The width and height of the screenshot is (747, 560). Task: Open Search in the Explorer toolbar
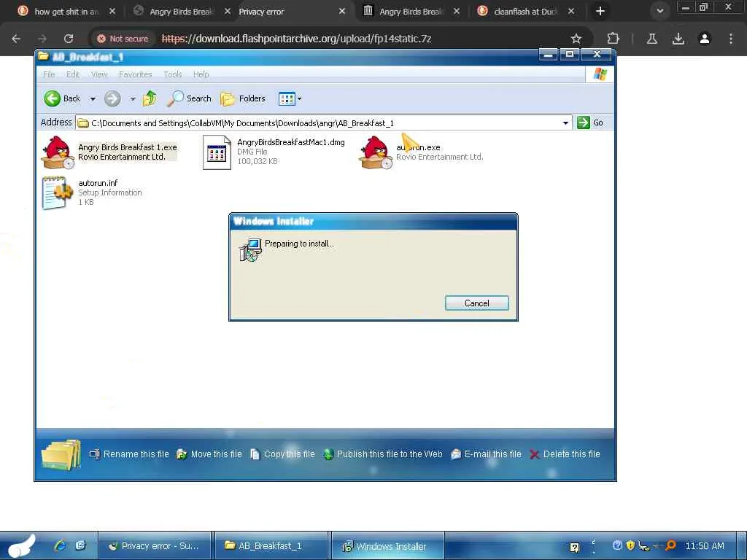click(x=189, y=98)
